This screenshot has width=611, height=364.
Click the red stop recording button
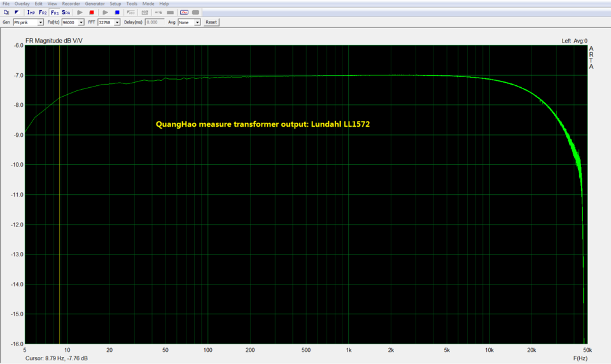[x=92, y=13]
